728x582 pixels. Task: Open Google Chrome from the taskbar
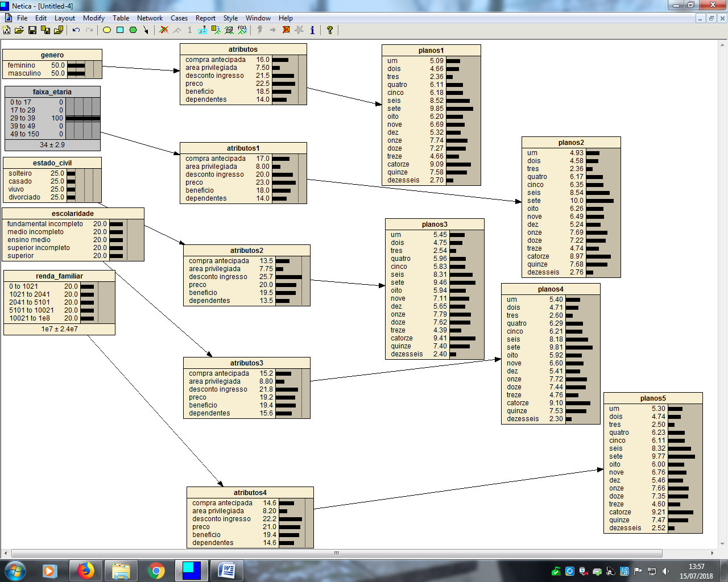[156, 570]
